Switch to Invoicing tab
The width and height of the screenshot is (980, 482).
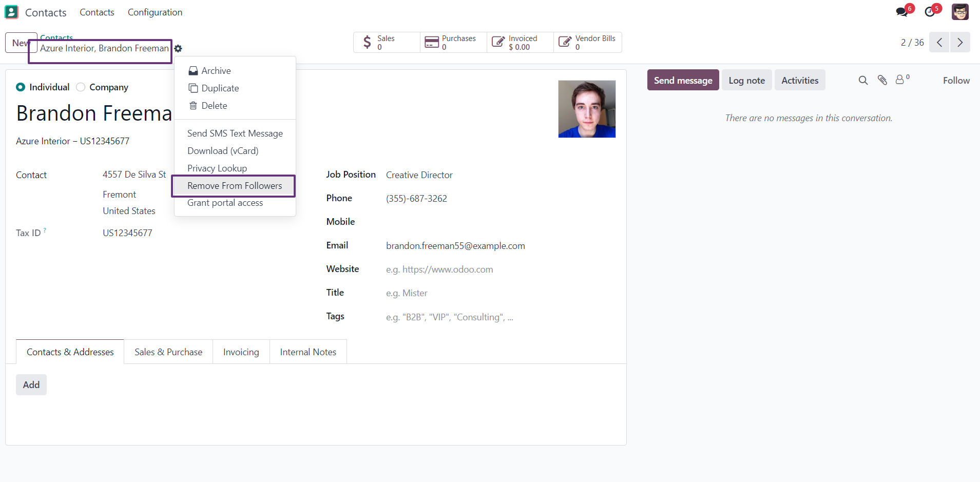(241, 352)
